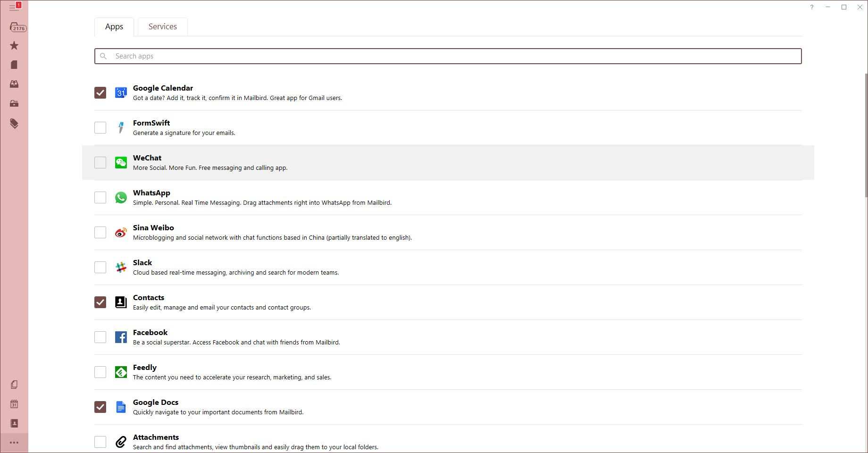The image size is (868, 453).
Task: Click 'Generate a signature for your emails.' description
Action: 184,133
